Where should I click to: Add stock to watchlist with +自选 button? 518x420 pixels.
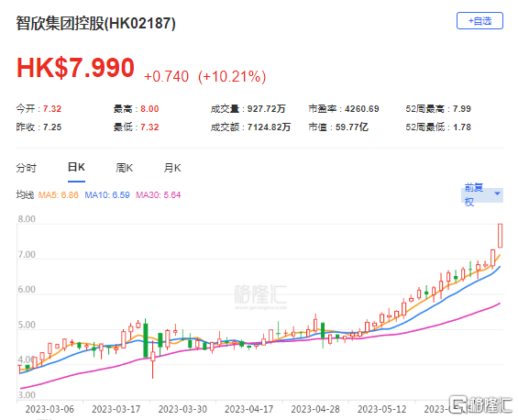[x=479, y=21]
